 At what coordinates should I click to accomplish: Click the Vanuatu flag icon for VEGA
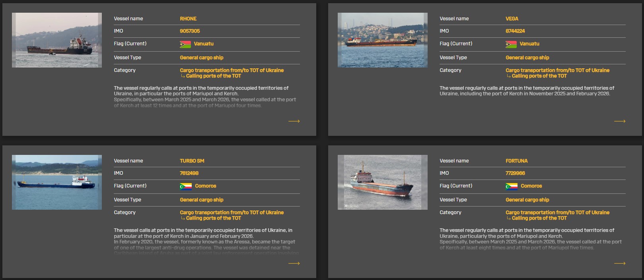[511, 44]
